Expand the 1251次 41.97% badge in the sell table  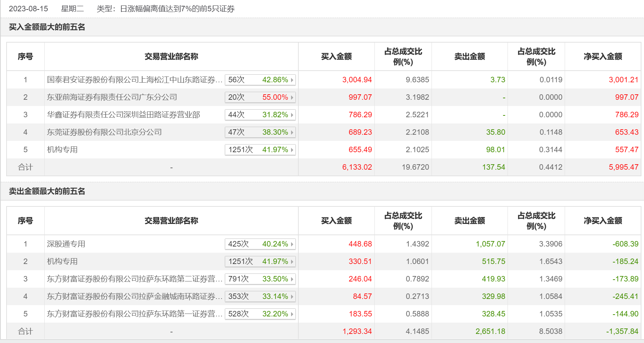tap(260, 261)
